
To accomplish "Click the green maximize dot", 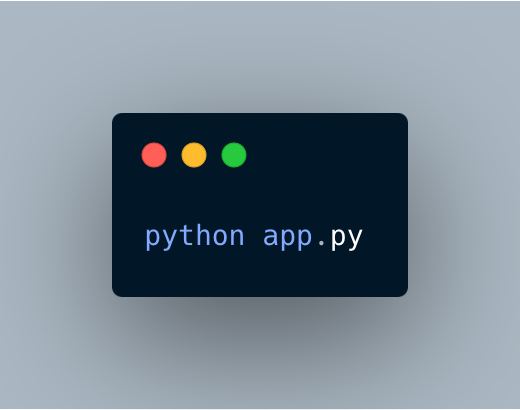I will [234, 155].
